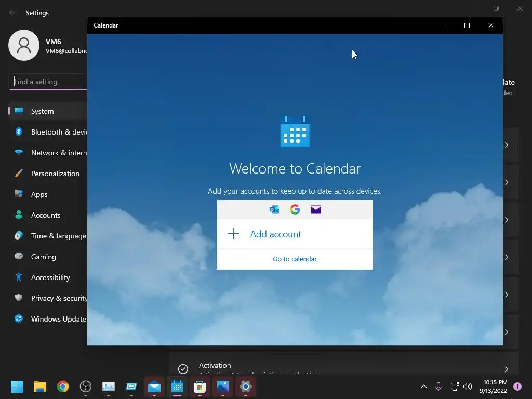Click the Windows Update sync icon

pos(19,318)
